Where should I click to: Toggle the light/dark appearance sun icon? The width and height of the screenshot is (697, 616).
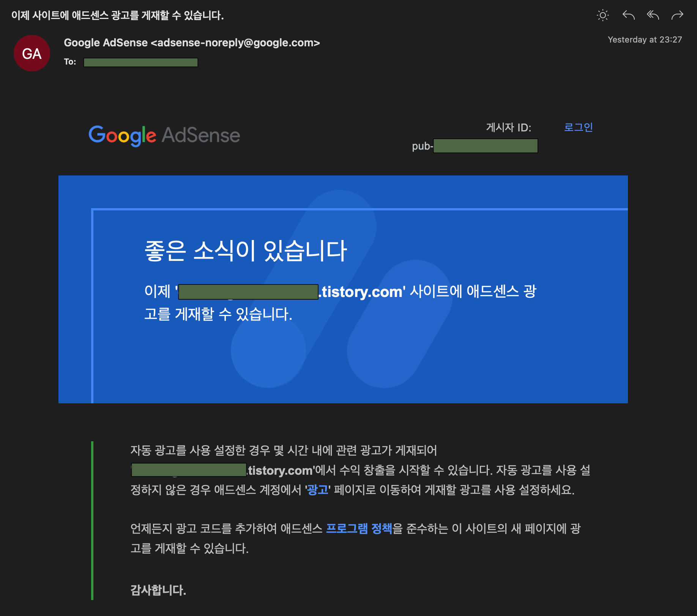[x=602, y=15]
